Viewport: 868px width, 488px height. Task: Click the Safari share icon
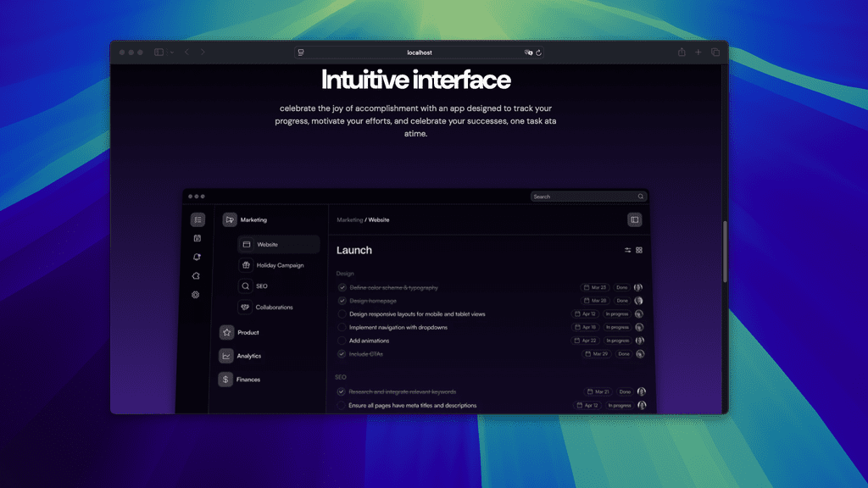(682, 53)
